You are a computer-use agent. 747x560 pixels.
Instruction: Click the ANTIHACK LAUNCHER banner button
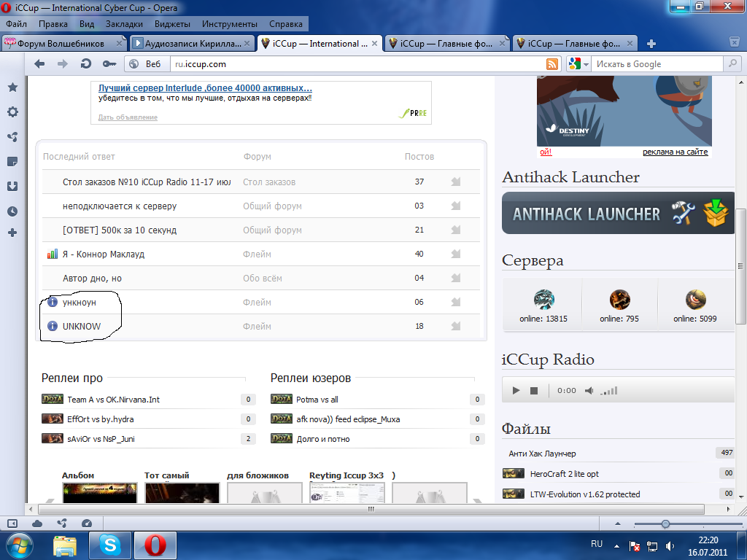618,213
